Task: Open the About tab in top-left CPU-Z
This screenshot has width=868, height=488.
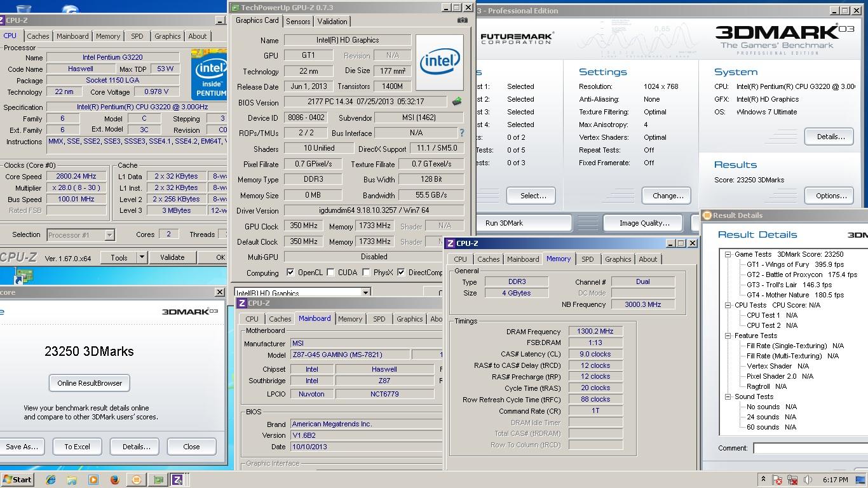Action: (198, 36)
